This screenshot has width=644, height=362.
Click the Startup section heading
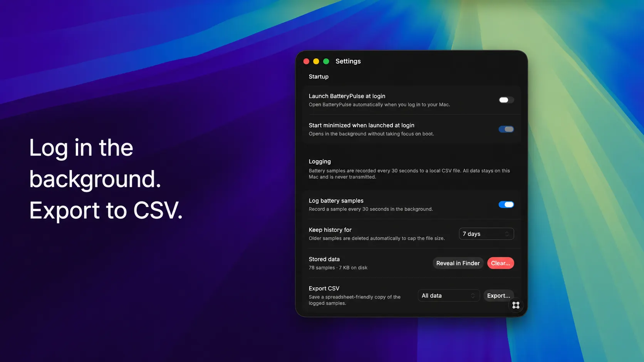point(319,77)
